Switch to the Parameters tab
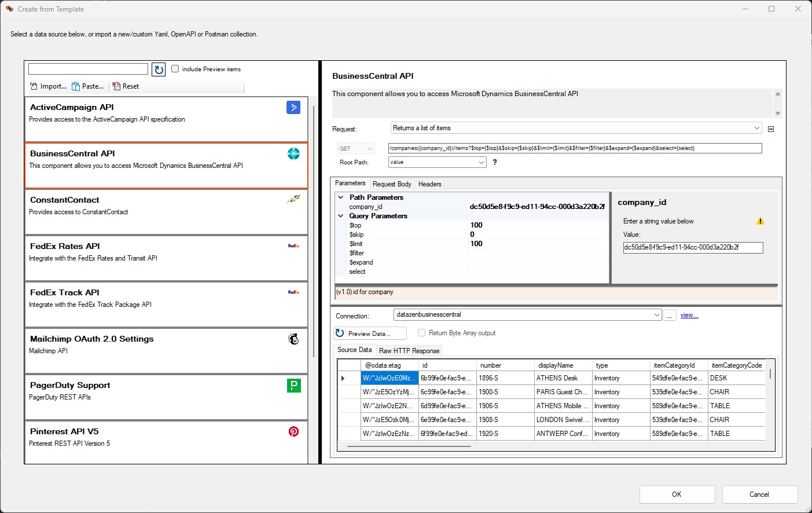This screenshot has width=812, height=513. coord(350,184)
